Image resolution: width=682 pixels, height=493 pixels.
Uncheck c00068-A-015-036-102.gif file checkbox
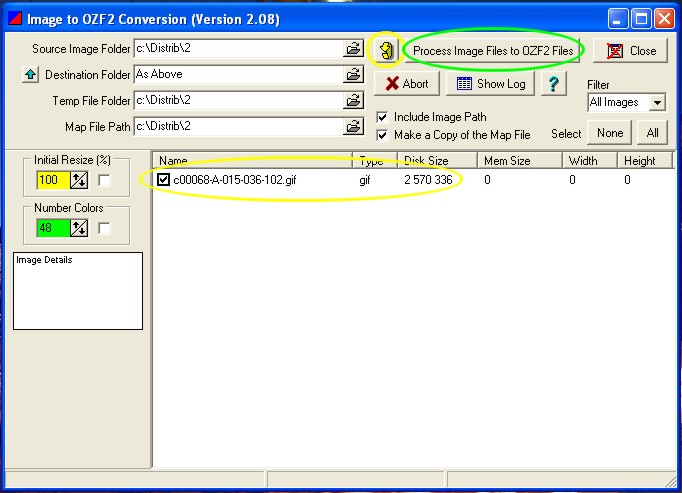[164, 179]
